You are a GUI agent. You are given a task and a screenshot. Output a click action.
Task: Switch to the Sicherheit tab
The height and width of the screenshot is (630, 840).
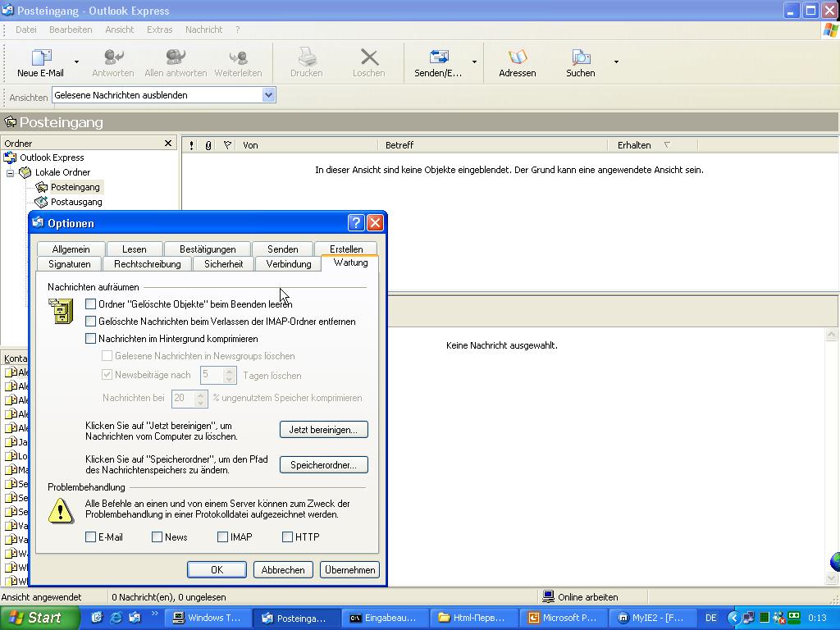(x=223, y=264)
